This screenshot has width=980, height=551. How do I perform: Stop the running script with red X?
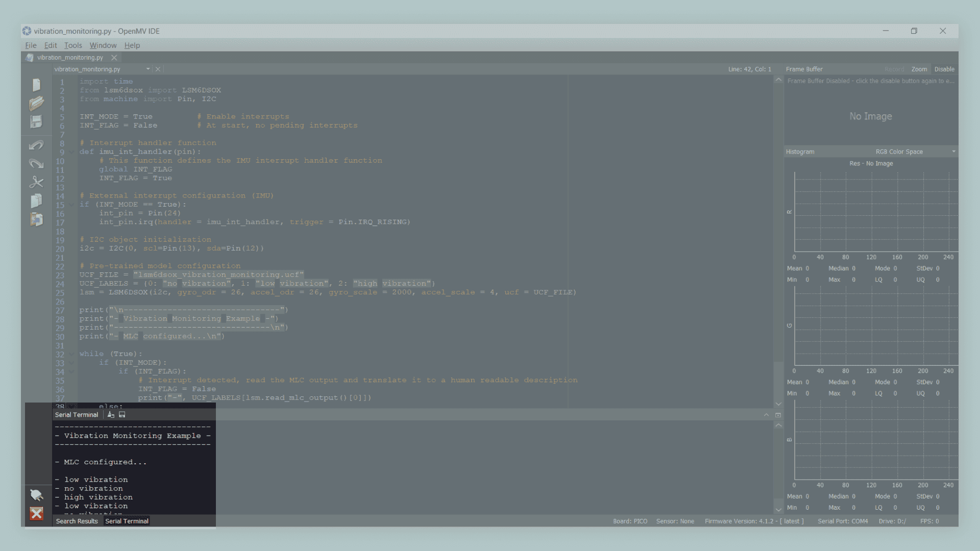(36, 513)
